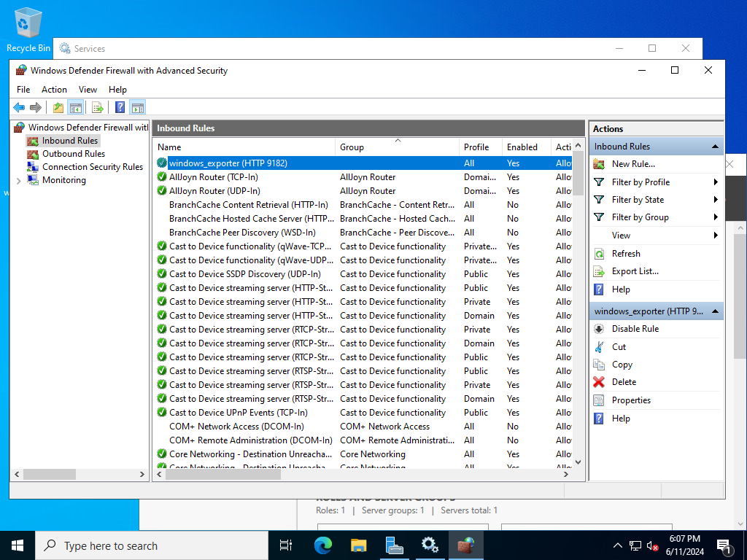This screenshot has width=747, height=560.
Task: Click New Rule icon in Actions pane
Action: coord(599,164)
